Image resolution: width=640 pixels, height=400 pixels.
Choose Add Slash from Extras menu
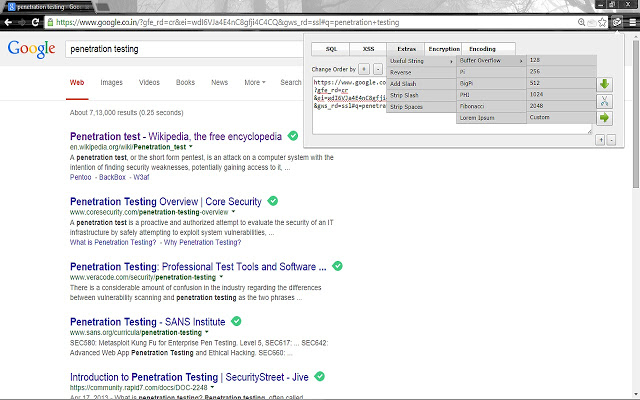[x=421, y=84]
